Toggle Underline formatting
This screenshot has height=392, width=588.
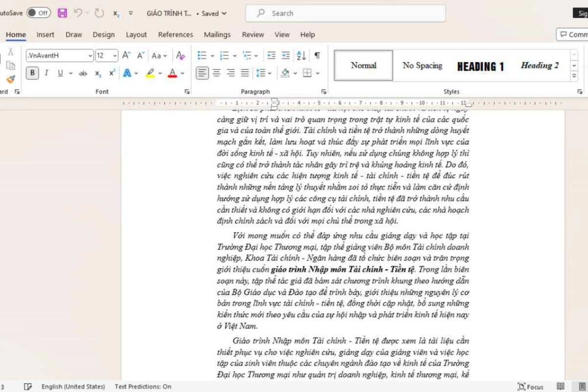tap(60, 73)
